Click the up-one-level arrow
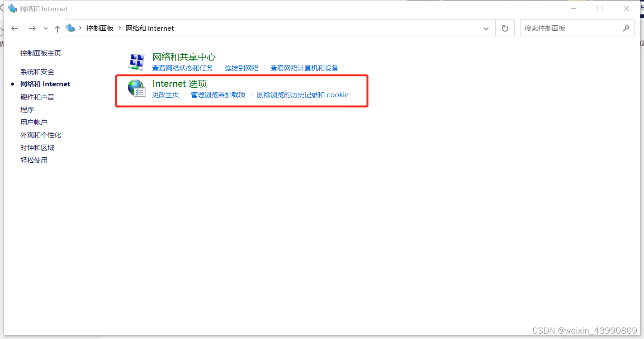 point(57,28)
